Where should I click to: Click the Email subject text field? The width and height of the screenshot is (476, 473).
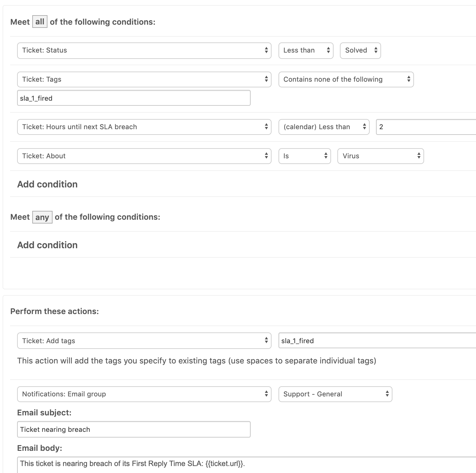tap(134, 429)
